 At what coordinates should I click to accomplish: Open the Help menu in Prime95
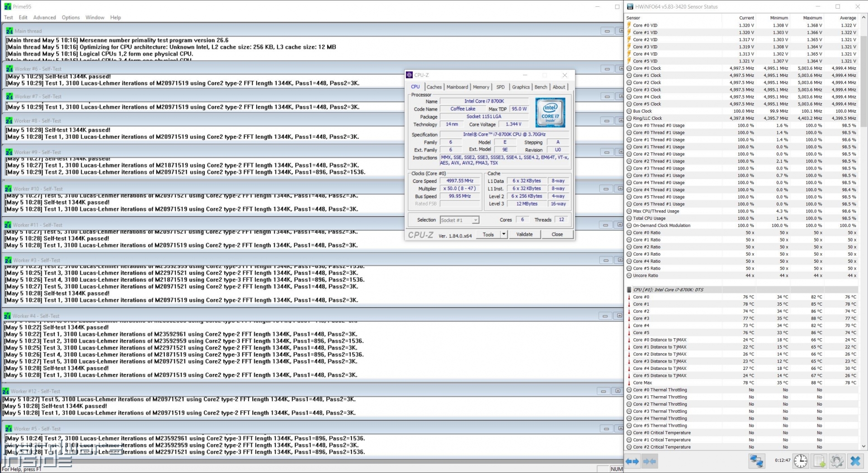[115, 18]
